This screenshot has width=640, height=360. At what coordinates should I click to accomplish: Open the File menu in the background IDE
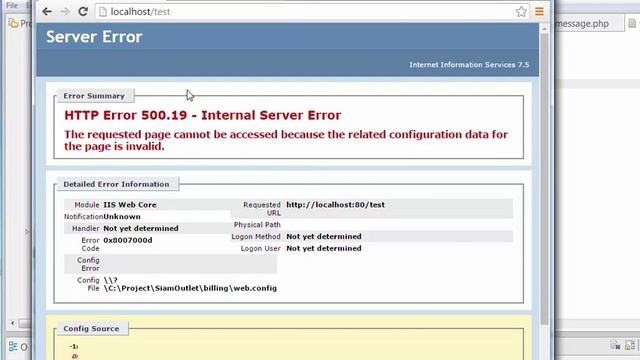12,5
